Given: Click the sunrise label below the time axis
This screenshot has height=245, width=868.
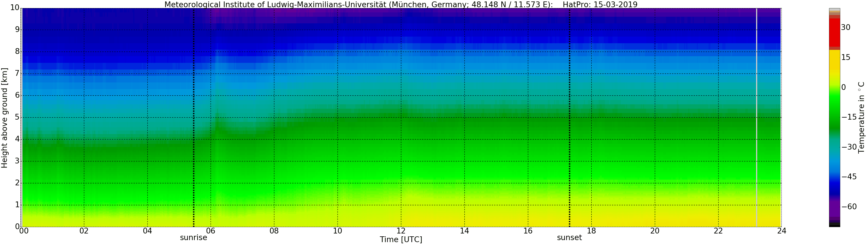Looking at the screenshot, I should tap(193, 238).
